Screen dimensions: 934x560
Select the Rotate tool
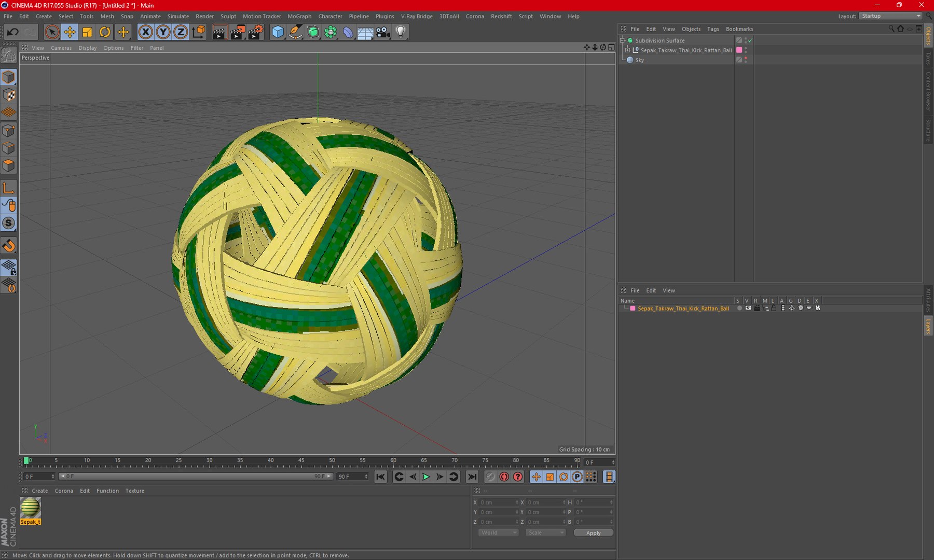tap(105, 32)
